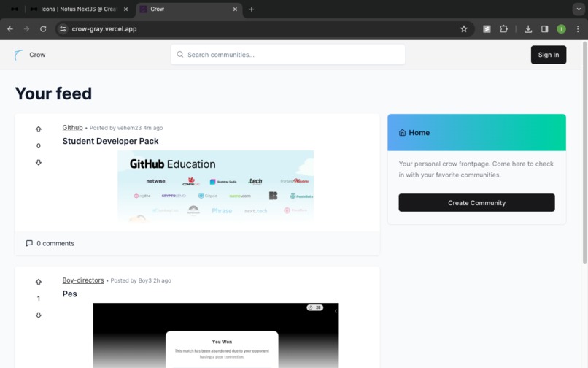Click the Sign In button

point(549,55)
